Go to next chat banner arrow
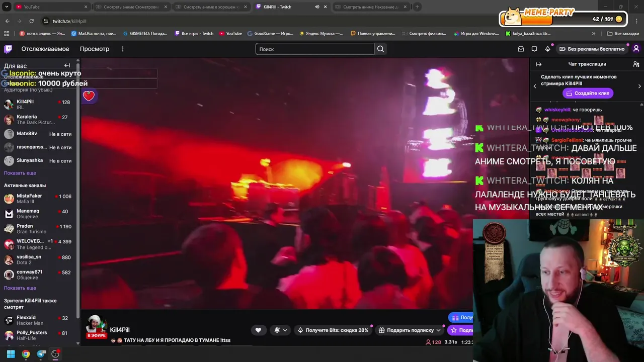644x362 pixels. click(x=639, y=86)
